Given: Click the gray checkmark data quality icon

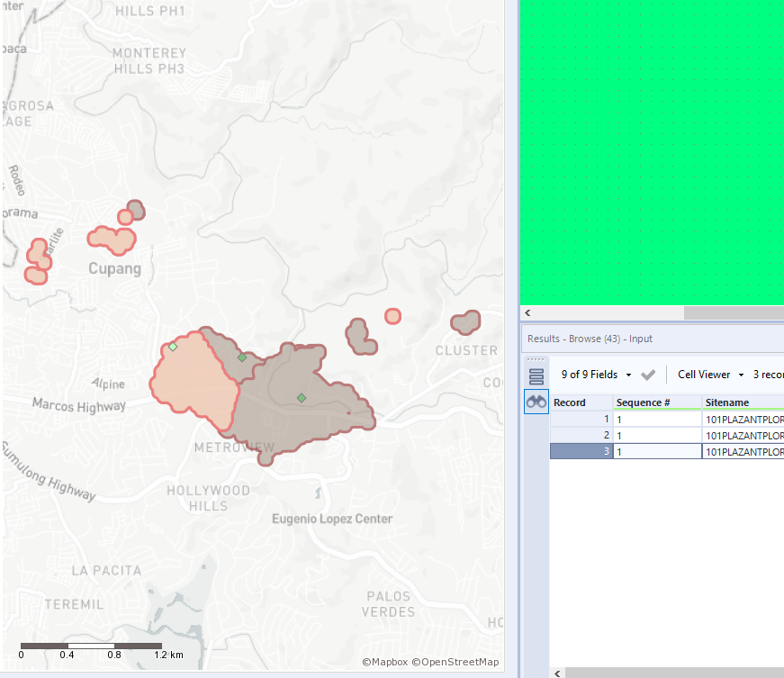Looking at the screenshot, I should click(x=648, y=375).
